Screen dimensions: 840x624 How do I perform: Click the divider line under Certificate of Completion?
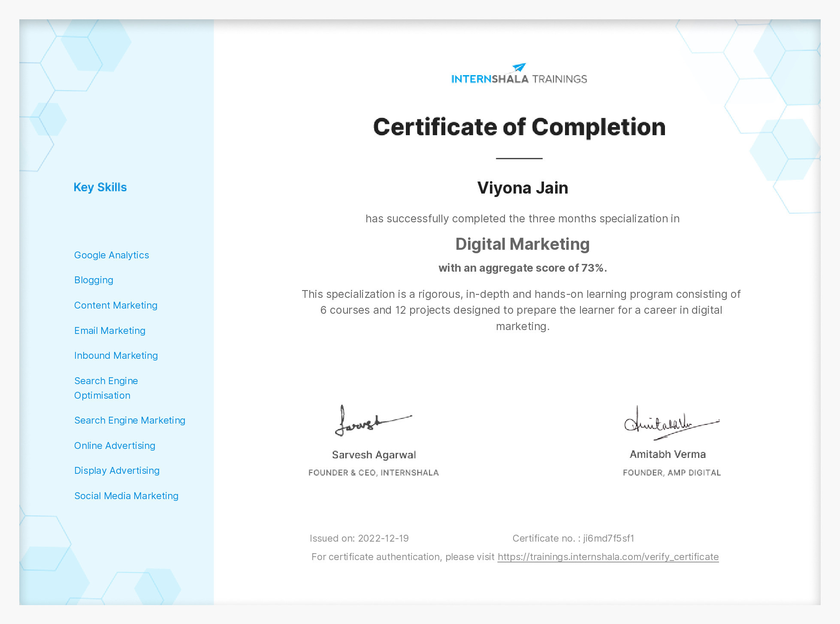[519, 159]
